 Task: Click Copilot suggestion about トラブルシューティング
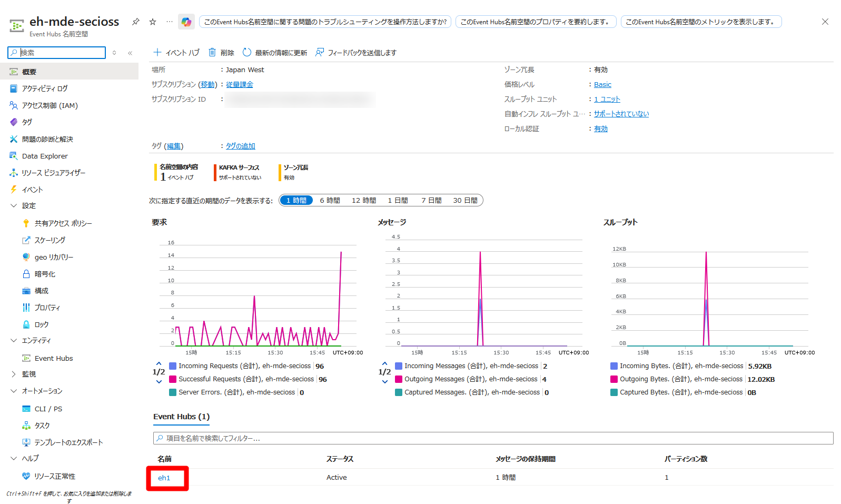325,22
